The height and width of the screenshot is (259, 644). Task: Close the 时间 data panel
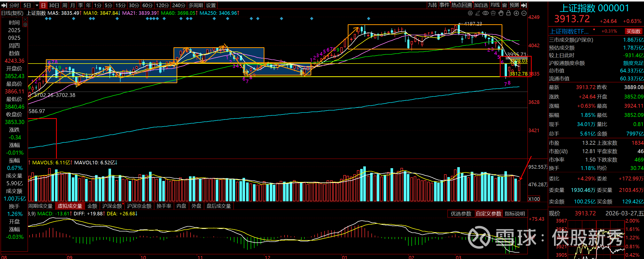25,20
